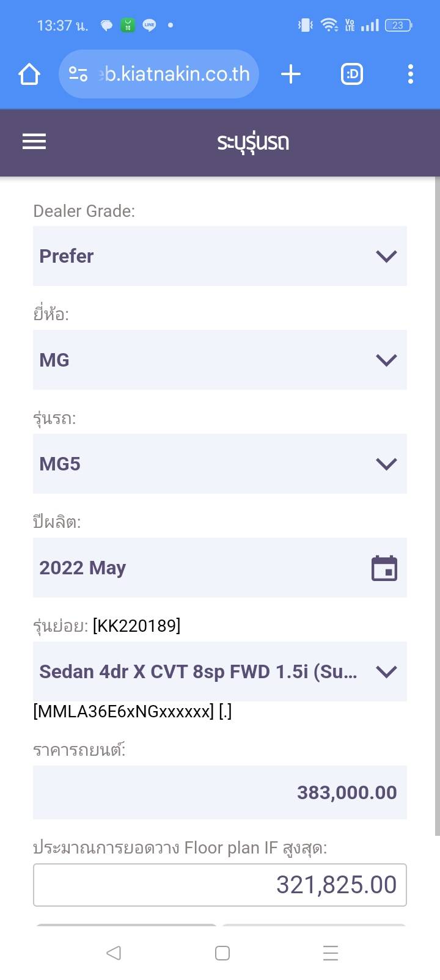Tap the Android home square button
The height and width of the screenshot is (980, 440).
tap(222, 953)
